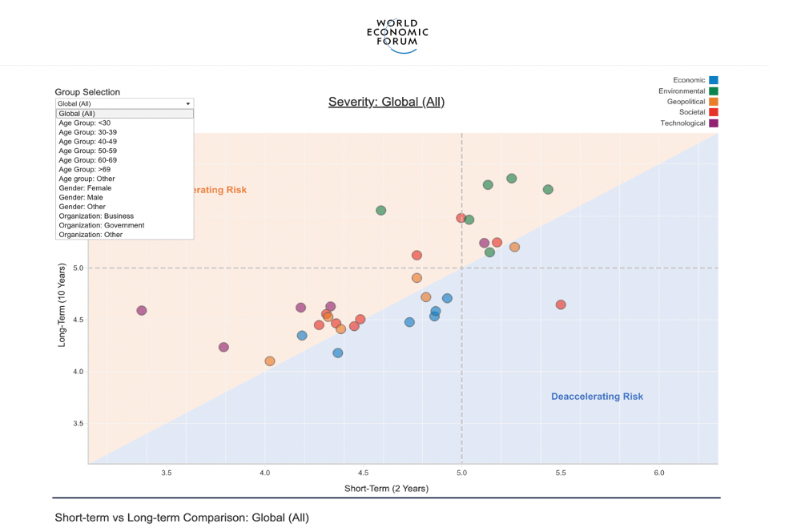Screen dimensions: 809x532
Task: Collapse the Group Selection dropdown arrow
Action: click(x=188, y=103)
